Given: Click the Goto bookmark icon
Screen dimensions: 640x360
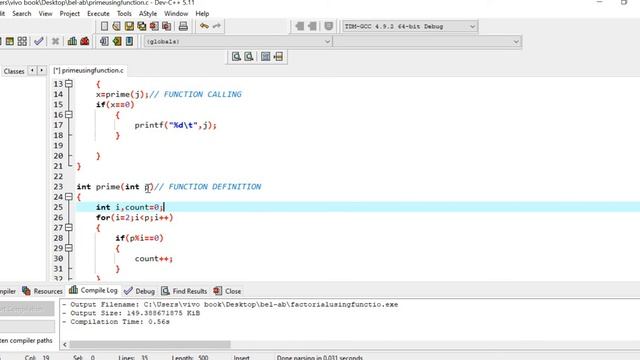Looking at the screenshot, I should click(x=129, y=41).
